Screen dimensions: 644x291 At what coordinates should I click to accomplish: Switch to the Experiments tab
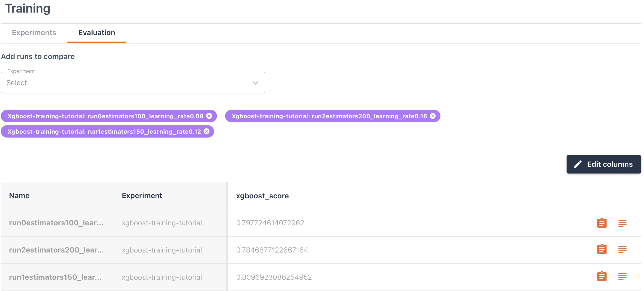pyautogui.click(x=34, y=33)
